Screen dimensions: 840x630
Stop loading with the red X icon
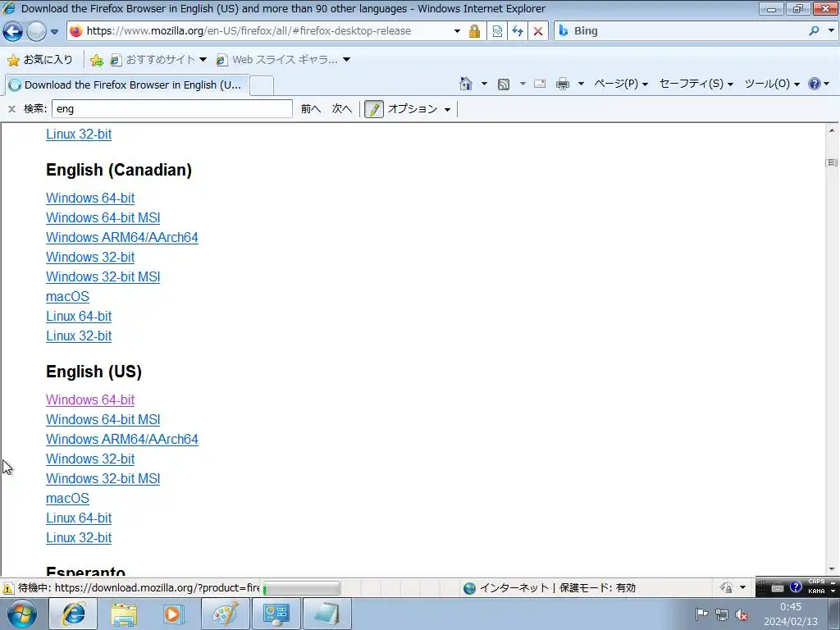pos(538,31)
